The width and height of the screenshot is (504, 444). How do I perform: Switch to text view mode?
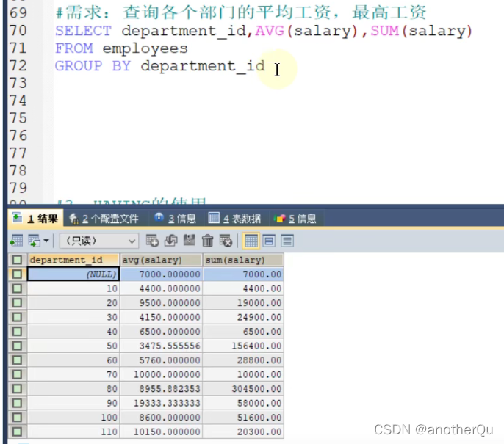(287, 241)
